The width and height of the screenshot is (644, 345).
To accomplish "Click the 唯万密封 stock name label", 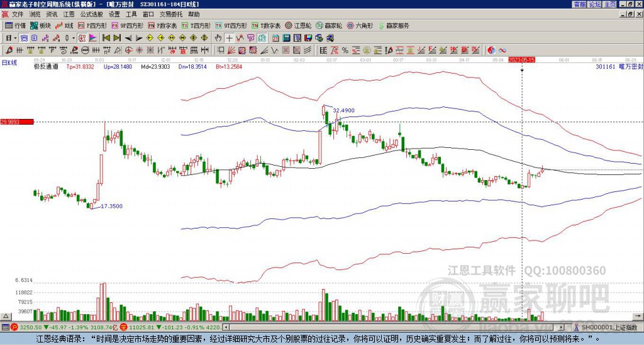I will tap(630, 67).
